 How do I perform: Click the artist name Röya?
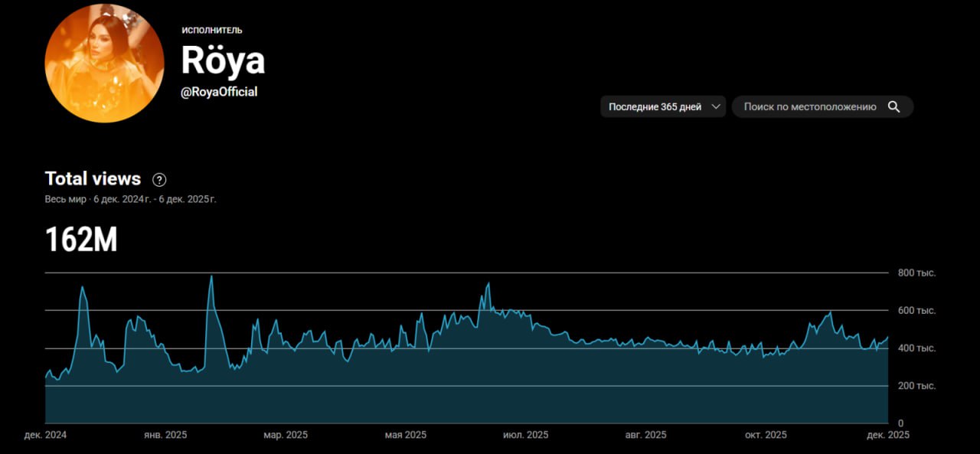pos(223,60)
